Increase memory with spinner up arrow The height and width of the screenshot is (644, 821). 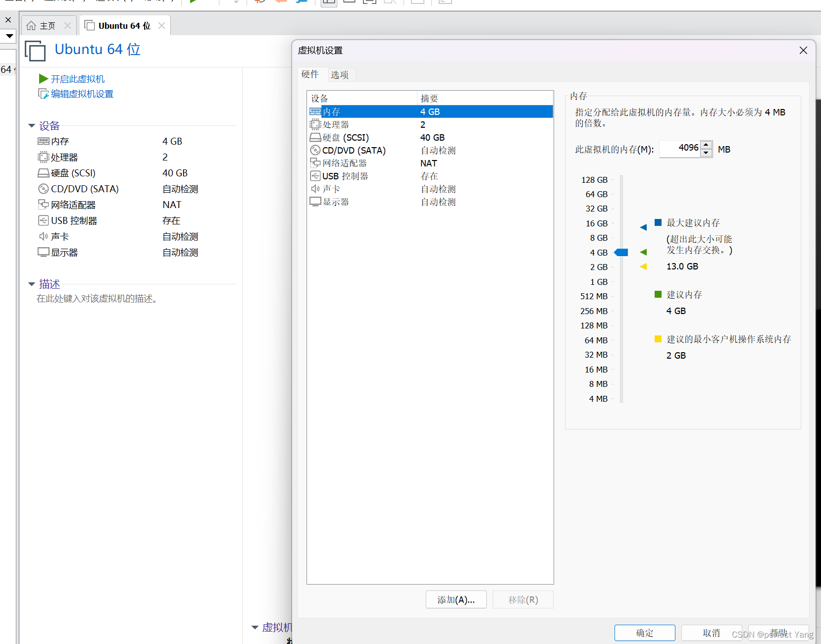tap(707, 145)
